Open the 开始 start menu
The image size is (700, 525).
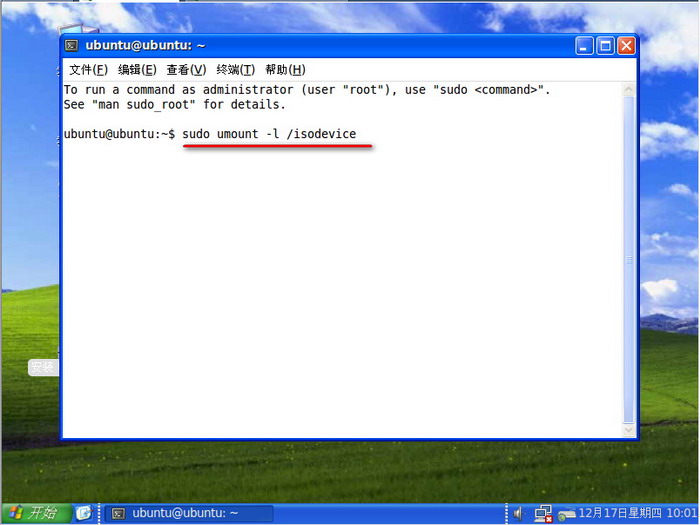[37, 513]
